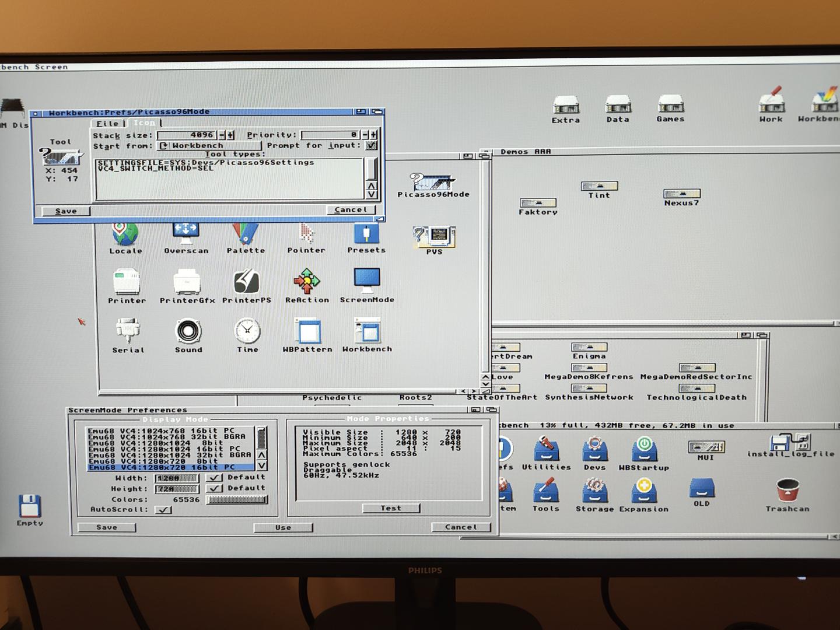Select the Nexus7 demo icon
Image resolution: width=840 pixels, height=630 pixels.
click(681, 194)
